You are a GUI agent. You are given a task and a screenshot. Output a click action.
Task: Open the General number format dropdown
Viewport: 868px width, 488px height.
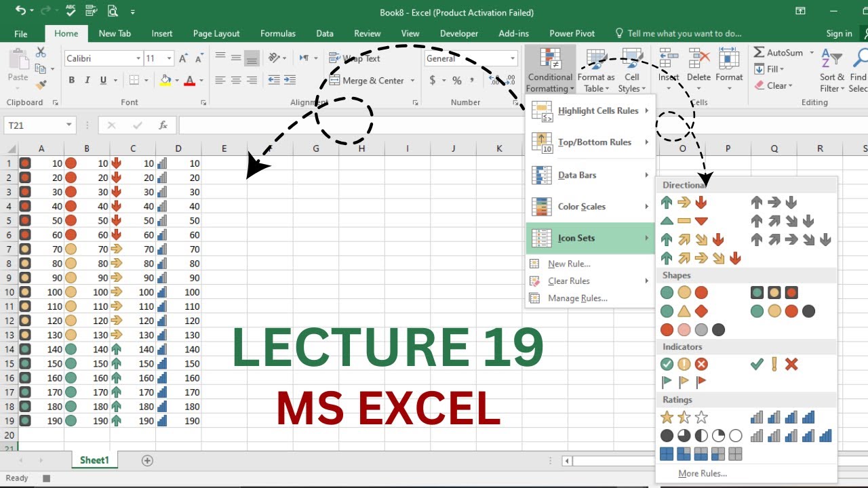tap(513, 58)
